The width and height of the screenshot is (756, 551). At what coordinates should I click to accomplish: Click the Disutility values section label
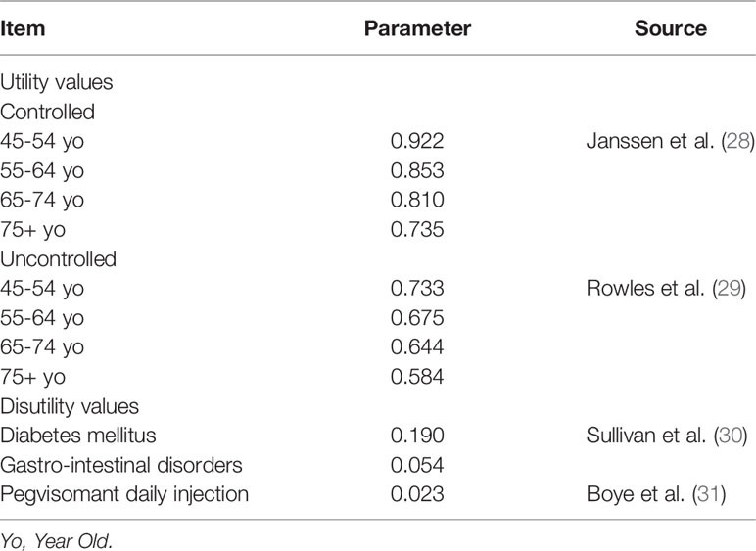70,406
